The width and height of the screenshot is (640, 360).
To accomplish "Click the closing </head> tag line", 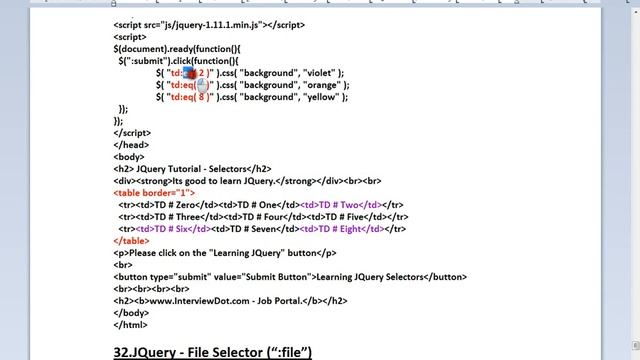I will point(131,145).
